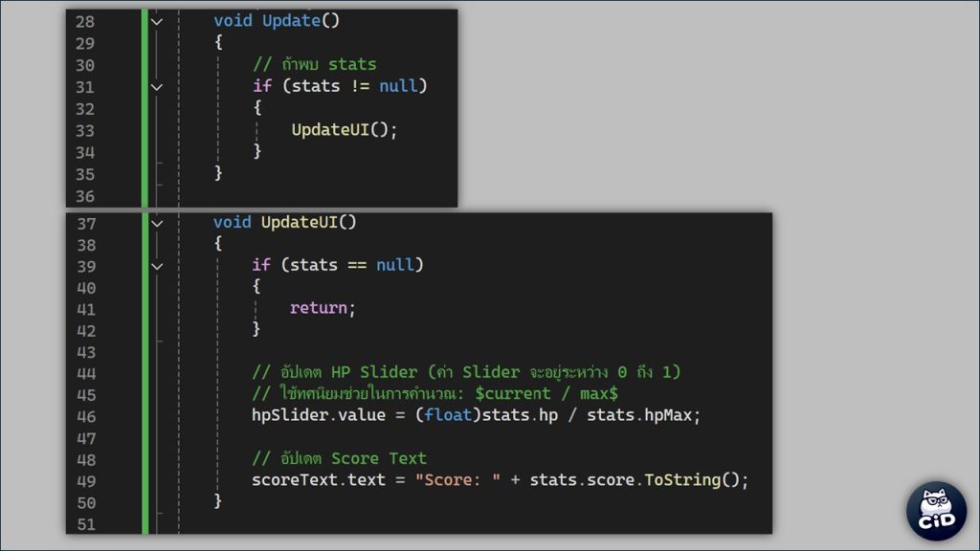This screenshot has width=980, height=551.
Task: Collapse the if (stats != null) block
Action: point(157,87)
